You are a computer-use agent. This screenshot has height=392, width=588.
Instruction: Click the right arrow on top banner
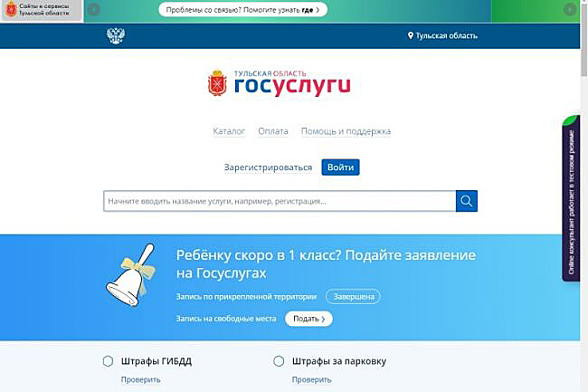[x=570, y=10]
